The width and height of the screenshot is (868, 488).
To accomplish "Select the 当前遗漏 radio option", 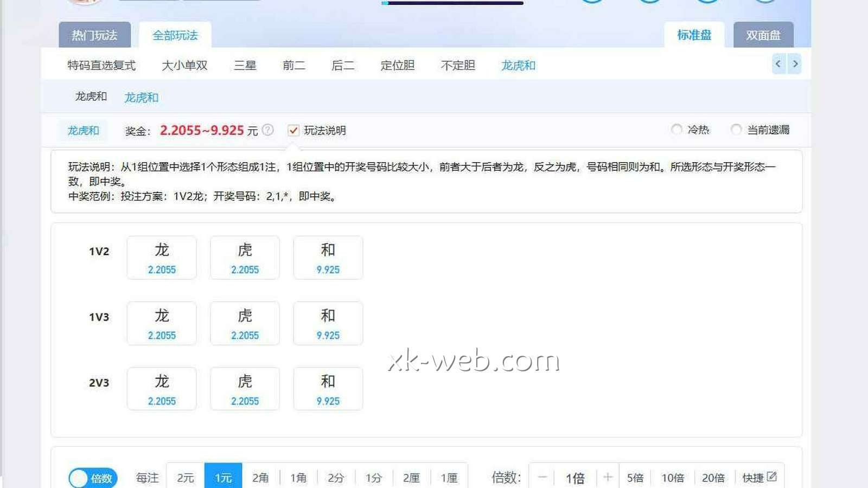I will click(736, 130).
